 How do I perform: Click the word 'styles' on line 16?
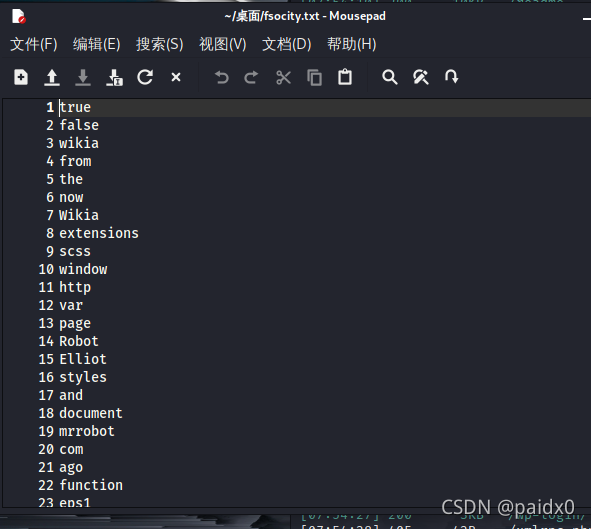tap(83, 378)
